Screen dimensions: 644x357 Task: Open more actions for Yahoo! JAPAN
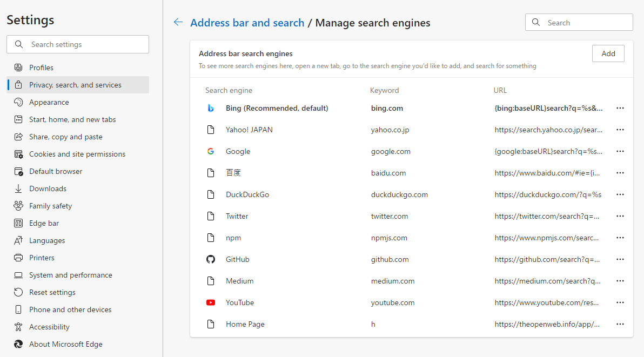620,130
